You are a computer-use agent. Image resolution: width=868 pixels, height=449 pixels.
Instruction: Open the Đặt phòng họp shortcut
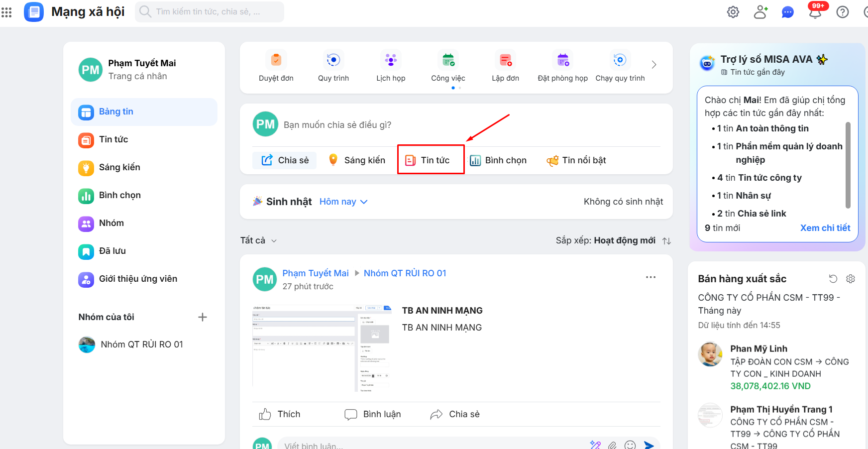point(562,60)
